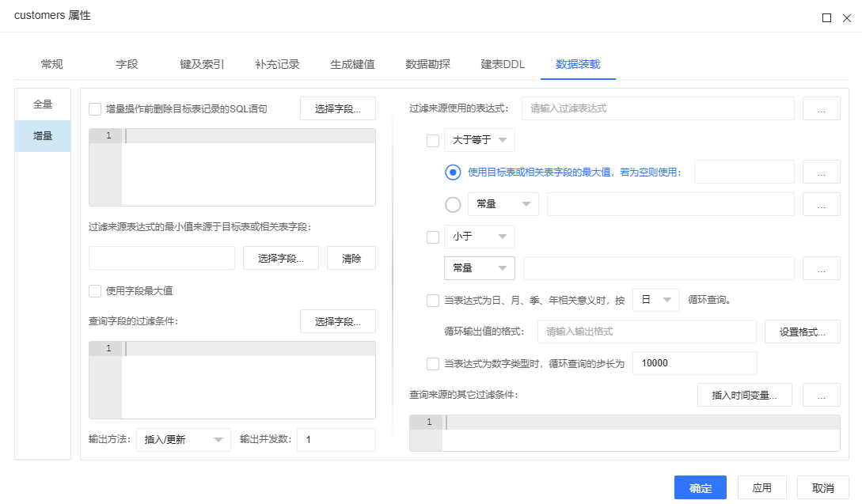Click the 应用 button
862x504 pixels.
tap(762, 487)
